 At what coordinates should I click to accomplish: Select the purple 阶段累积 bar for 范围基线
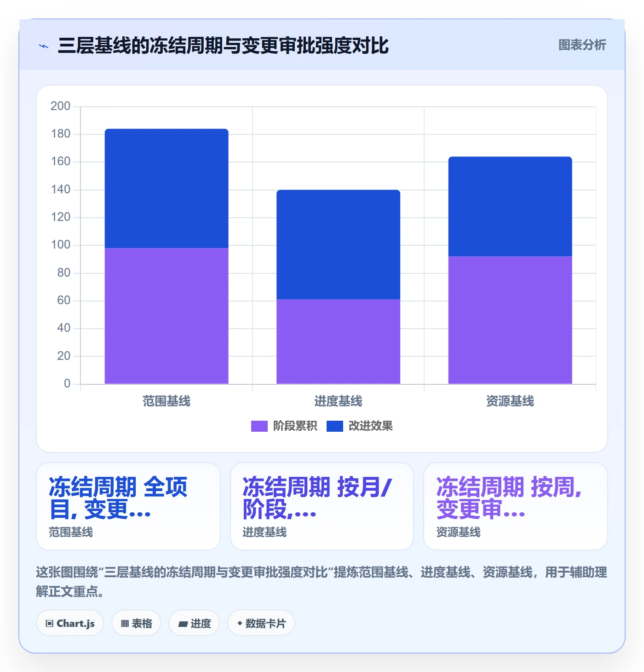pos(167,316)
